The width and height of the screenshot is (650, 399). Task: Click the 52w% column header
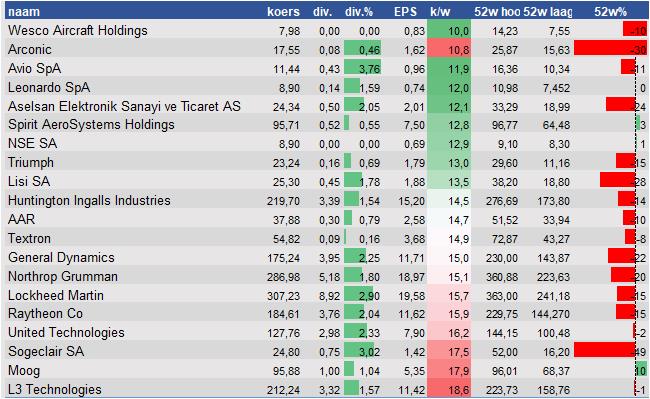tap(610, 11)
